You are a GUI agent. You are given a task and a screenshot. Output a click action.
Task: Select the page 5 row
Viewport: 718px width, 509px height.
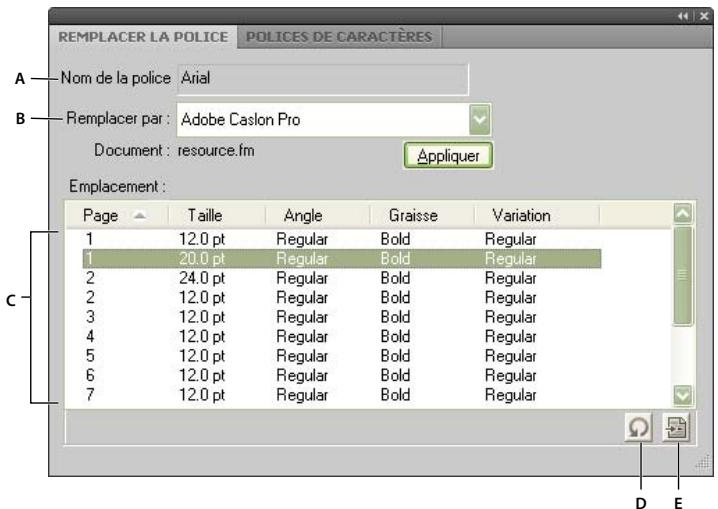(342, 356)
